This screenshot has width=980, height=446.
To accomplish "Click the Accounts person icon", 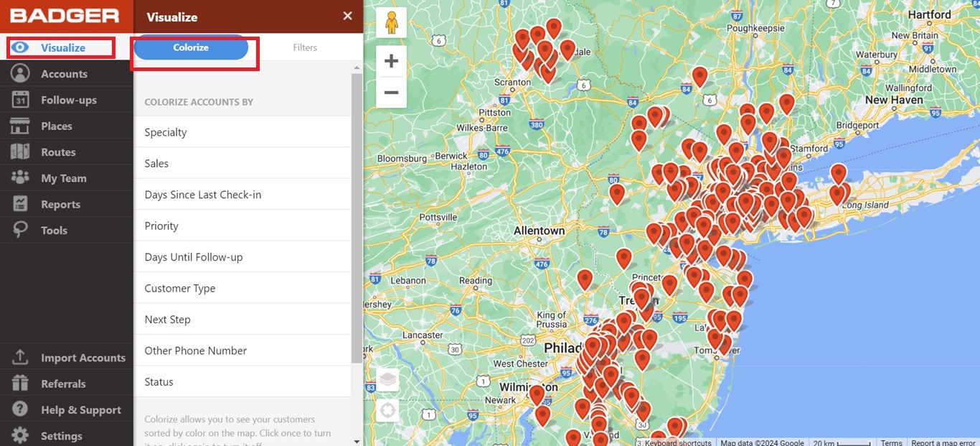I will pos(20,73).
